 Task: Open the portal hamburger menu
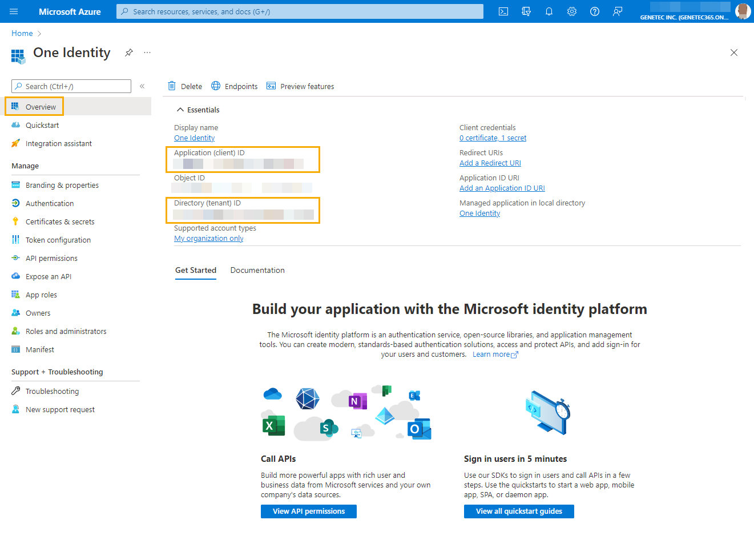[x=13, y=11]
